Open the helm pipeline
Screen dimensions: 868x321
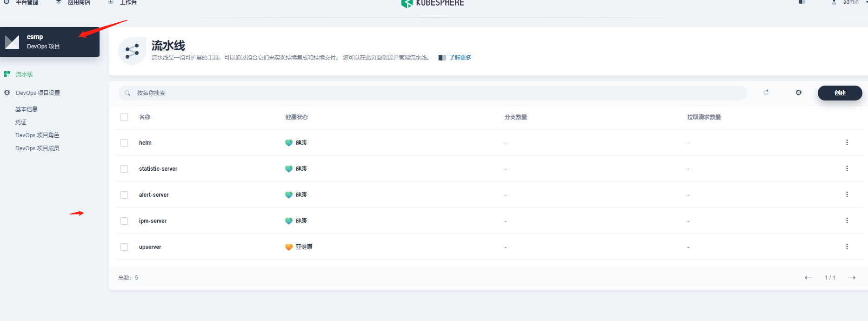(x=145, y=143)
